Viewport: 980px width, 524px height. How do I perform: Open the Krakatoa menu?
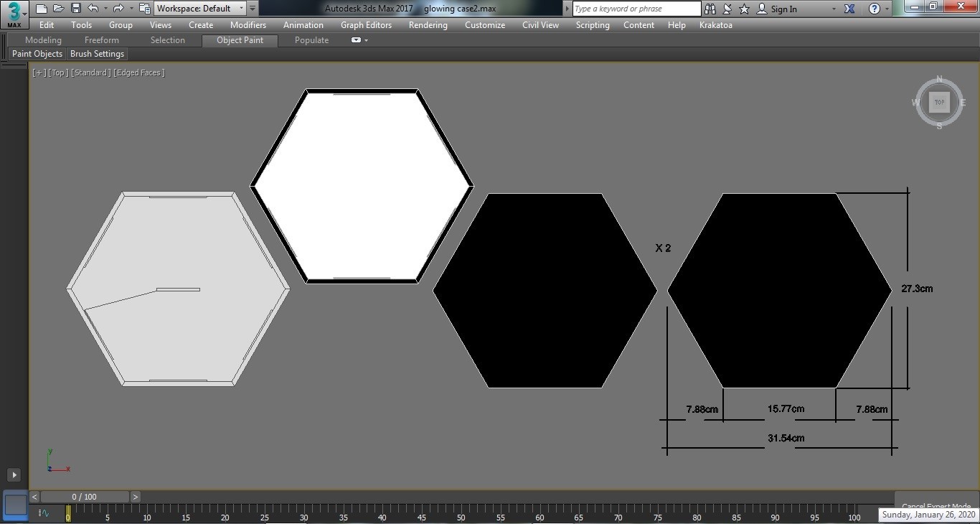(716, 25)
